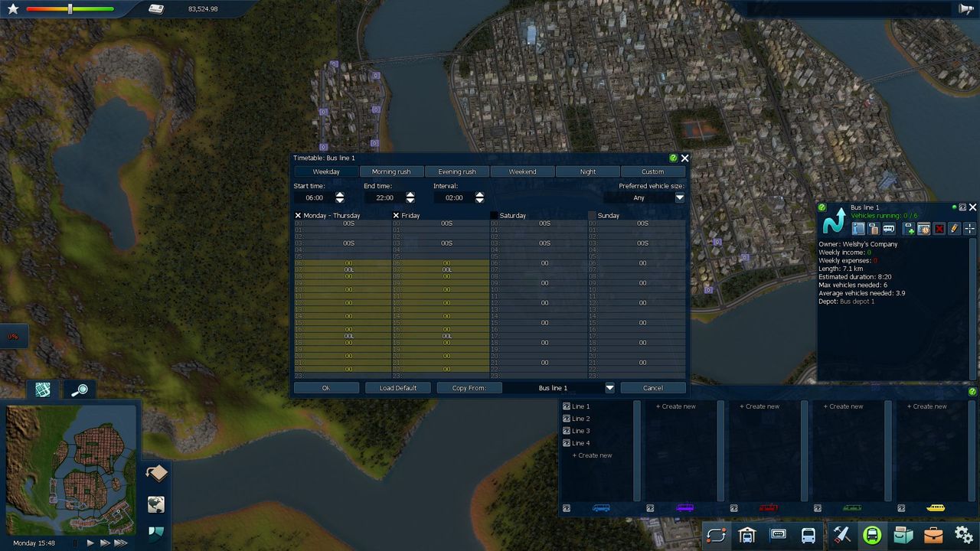
Task: Increase the Interval stepper value
Action: pyautogui.click(x=479, y=194)
